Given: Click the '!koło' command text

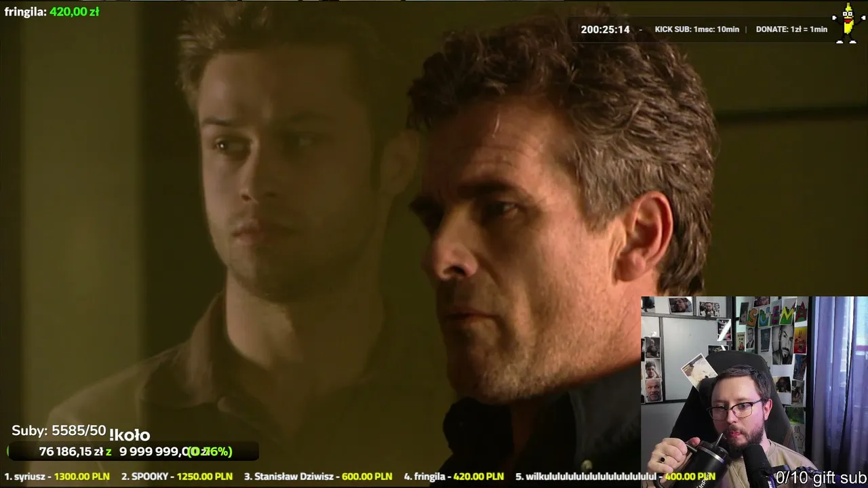Looking at the screenshot, I should [130, 434].
